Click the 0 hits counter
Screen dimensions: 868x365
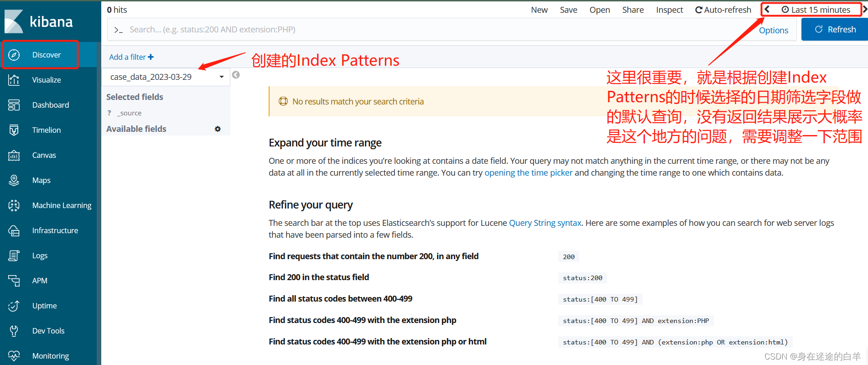[x=117, y=10]
